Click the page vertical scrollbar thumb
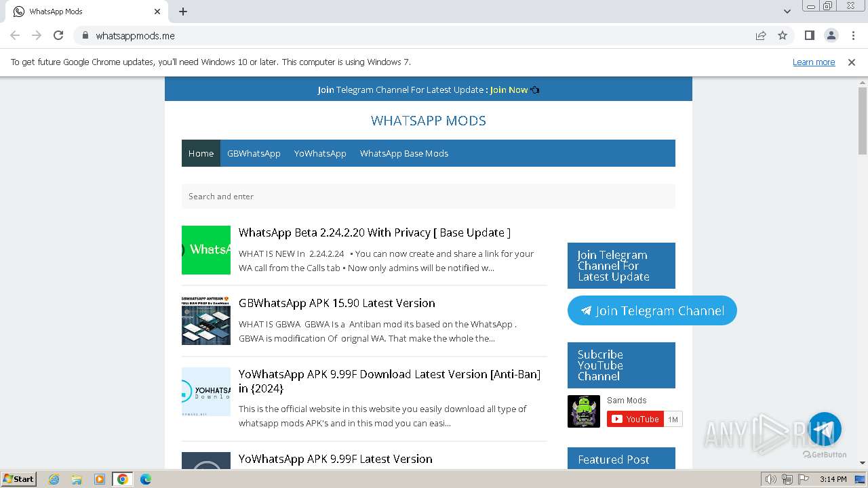Screen dimensions: 868x488 click(x=863, y=121)
